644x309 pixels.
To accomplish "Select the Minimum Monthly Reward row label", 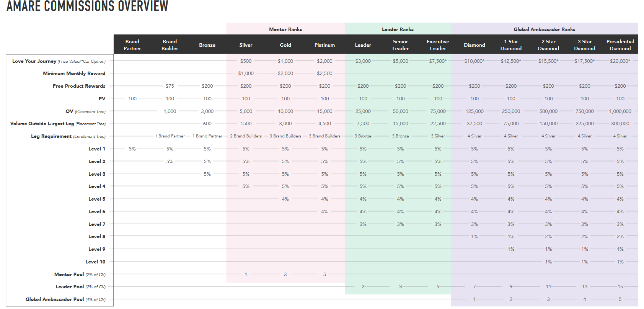I will 74,74.
